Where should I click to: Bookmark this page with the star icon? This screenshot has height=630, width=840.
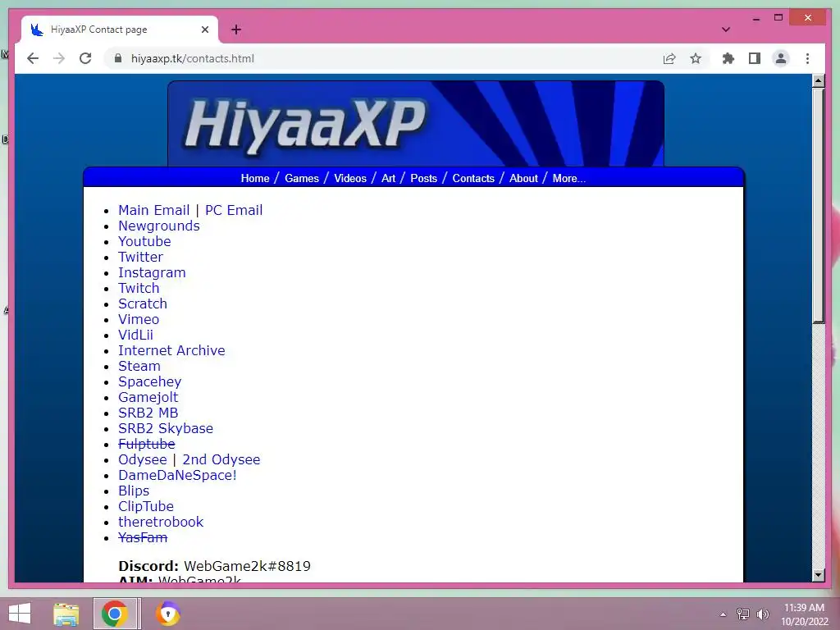pyautogui.click(x=696, y=58)
